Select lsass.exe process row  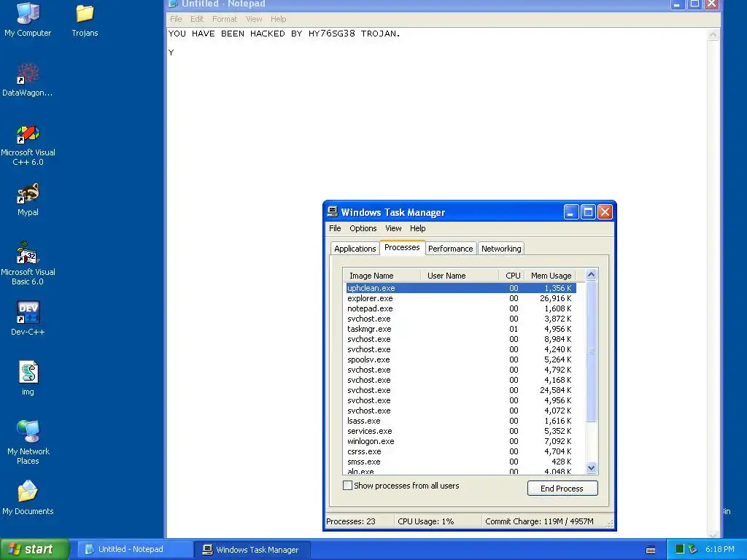461,421
